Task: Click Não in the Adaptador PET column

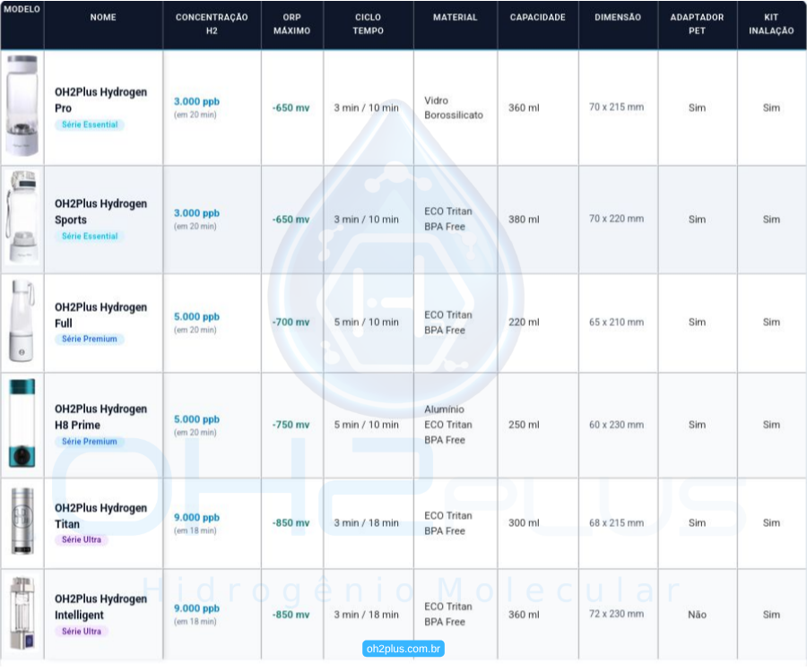Action: pos(697,615)
